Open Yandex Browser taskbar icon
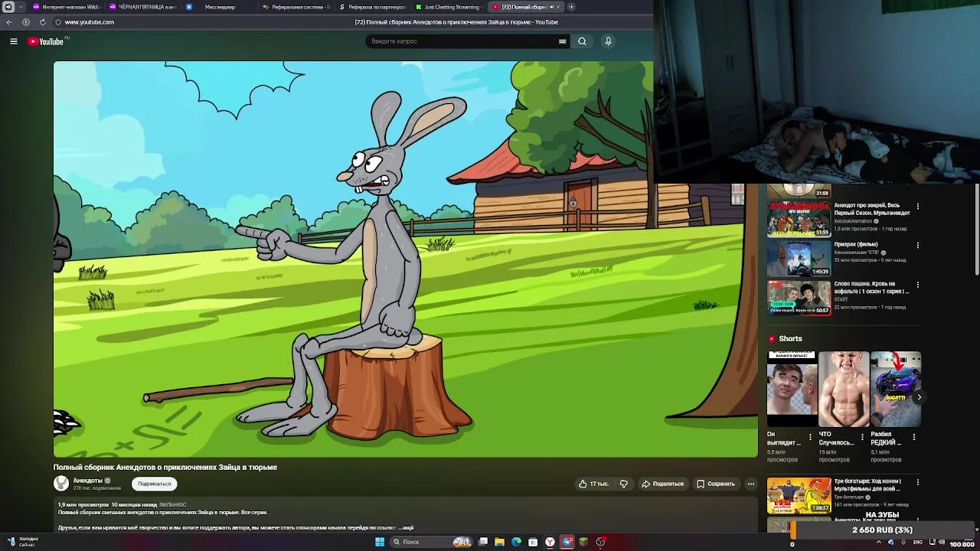 tap(550, 542)
